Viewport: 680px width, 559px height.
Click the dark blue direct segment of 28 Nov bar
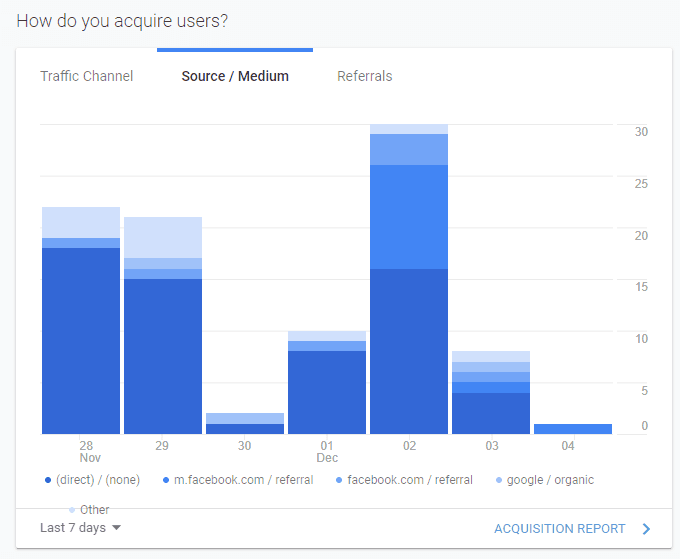pyautogui.click(x=81, y=340)
